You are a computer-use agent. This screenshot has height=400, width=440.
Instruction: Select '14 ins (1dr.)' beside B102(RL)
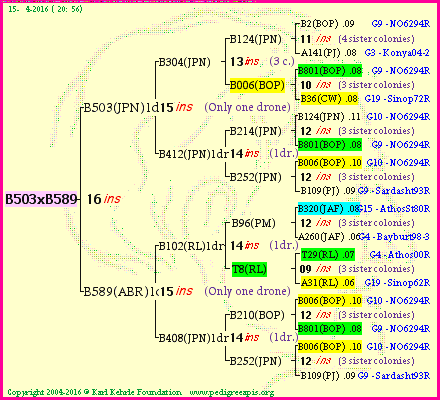click(264, 246)
